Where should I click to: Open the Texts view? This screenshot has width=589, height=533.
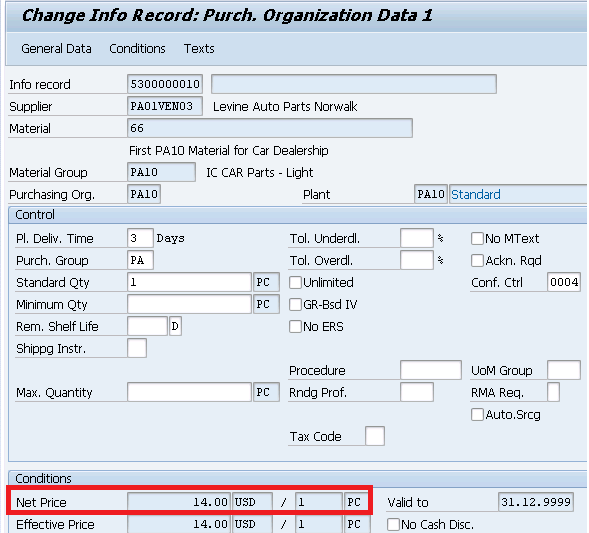[199, 49]
